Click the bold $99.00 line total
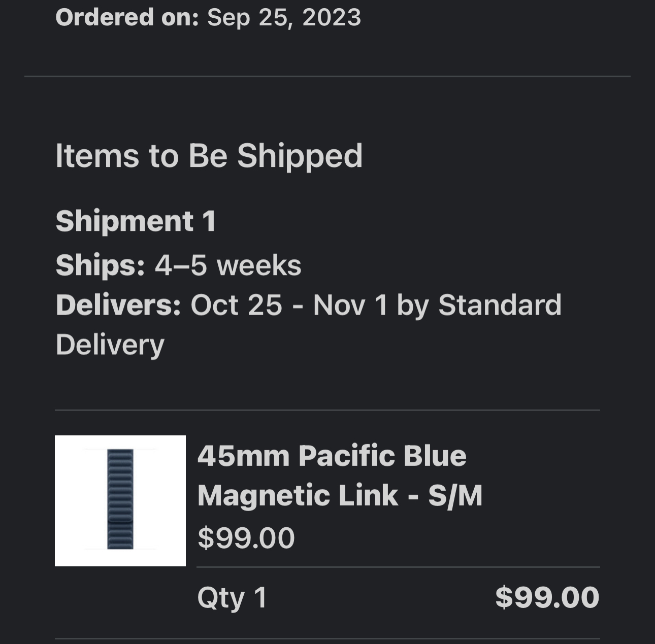655x644 pixels. click(547, 597)
